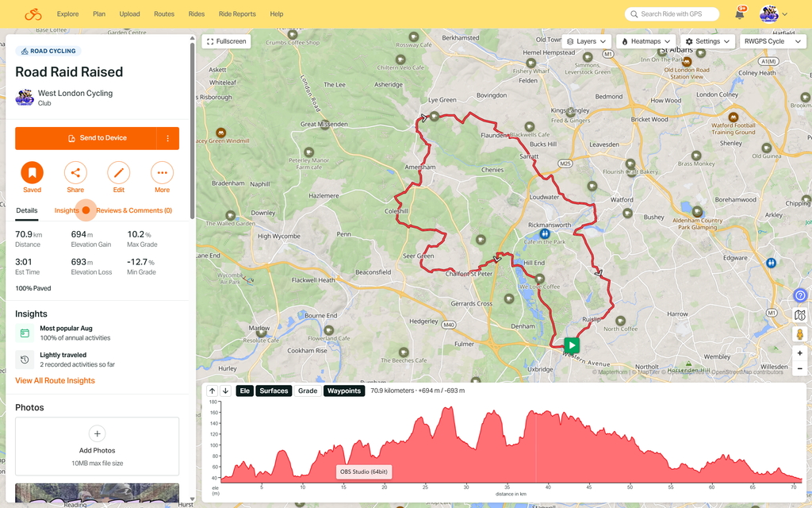Open the Heatmaps dropdown
812x508 pixels.
point(645,41)
